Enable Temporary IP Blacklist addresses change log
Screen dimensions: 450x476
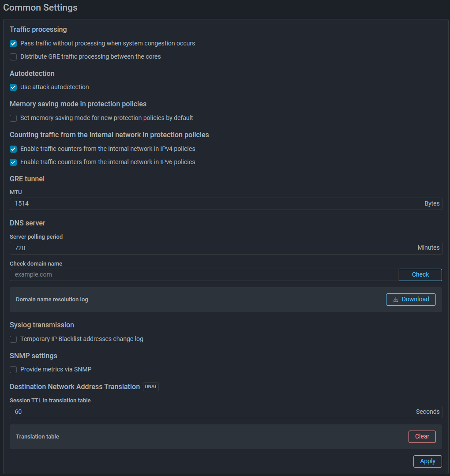tap(13, 339)
